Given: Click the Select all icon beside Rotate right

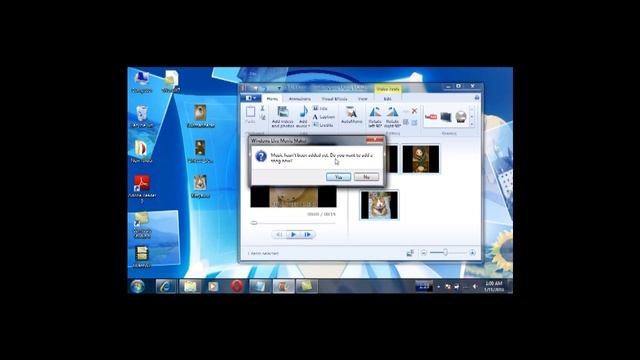Looking at the screenshot, I should point(406,122).
